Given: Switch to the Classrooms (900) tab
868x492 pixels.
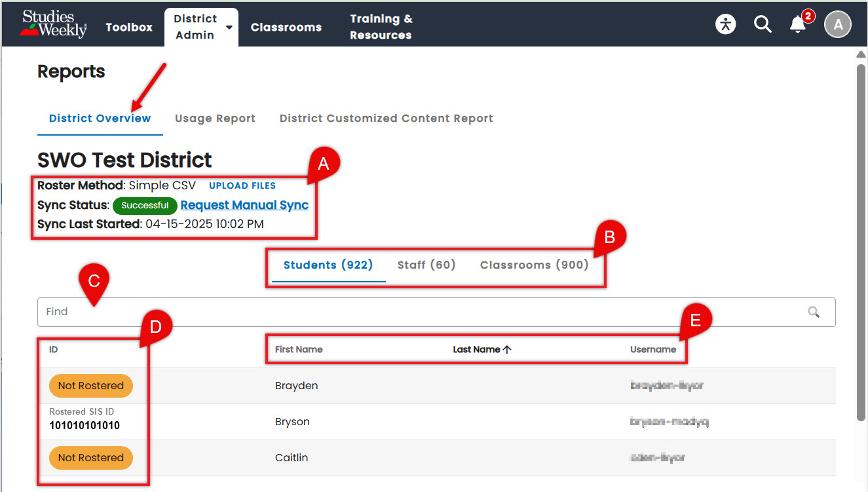Looking at the screenshot, I should click(x=535, y=265).
